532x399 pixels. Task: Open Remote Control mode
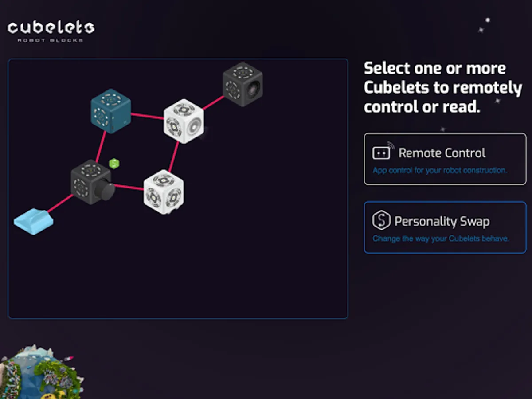coord(444,160)
